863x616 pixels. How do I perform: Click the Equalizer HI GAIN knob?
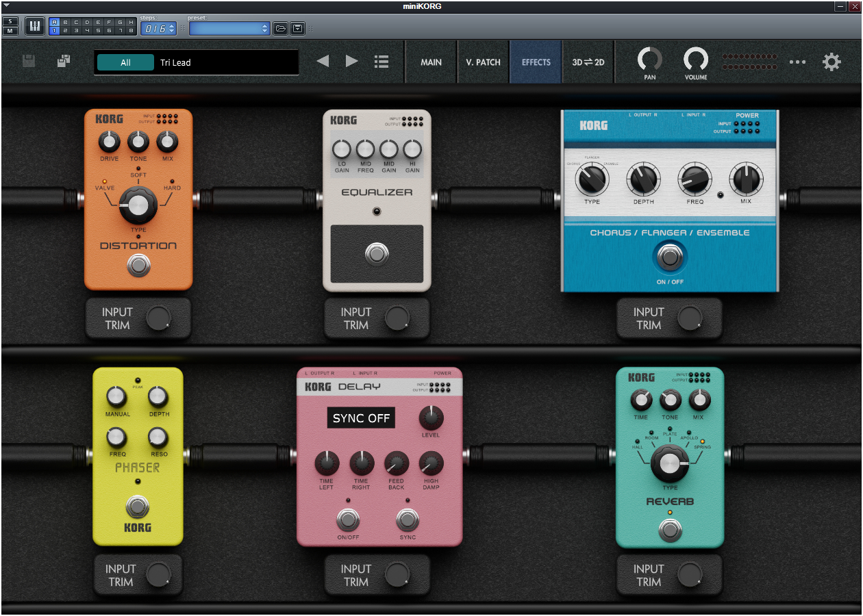point(412,149)
